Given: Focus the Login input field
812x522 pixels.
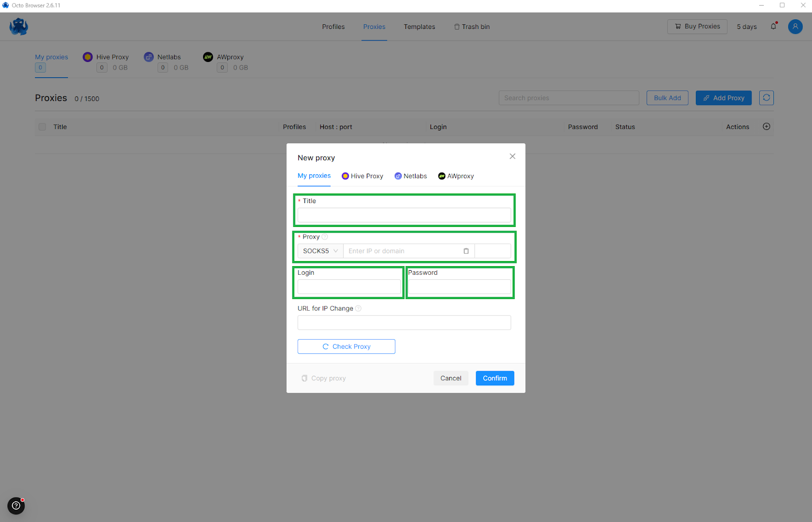Looking at the screenshot, I should point(349,287).
